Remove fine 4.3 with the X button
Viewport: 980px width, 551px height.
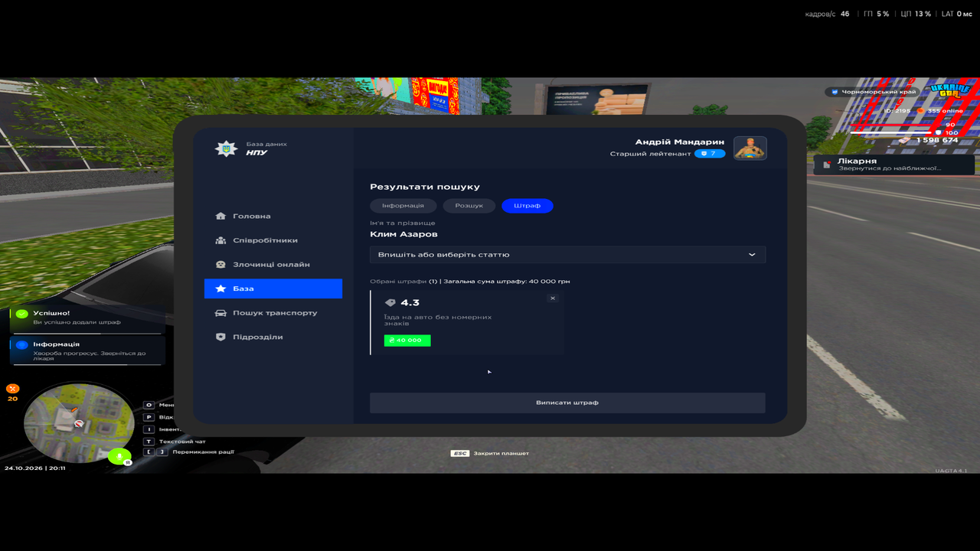(553, 298)
